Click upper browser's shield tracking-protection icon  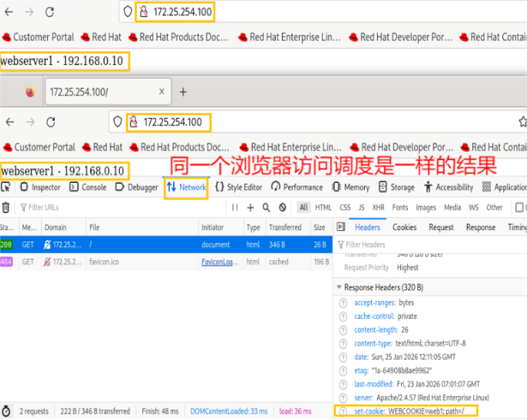tap(127, 12)
